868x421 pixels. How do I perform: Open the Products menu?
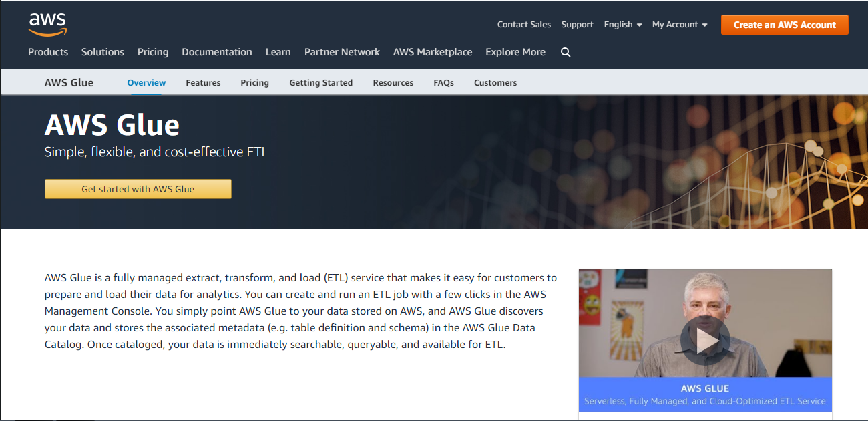(x=48, y=52)
